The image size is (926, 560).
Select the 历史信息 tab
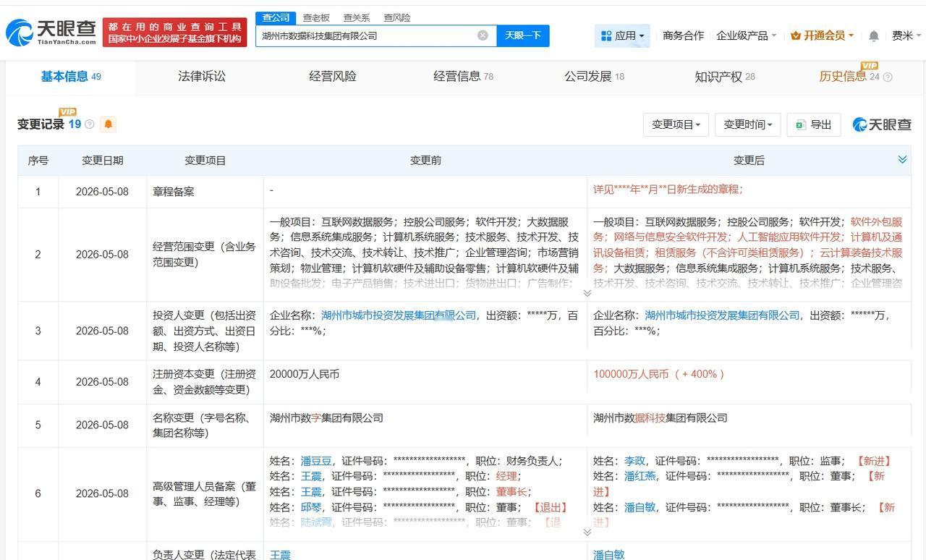851,77
